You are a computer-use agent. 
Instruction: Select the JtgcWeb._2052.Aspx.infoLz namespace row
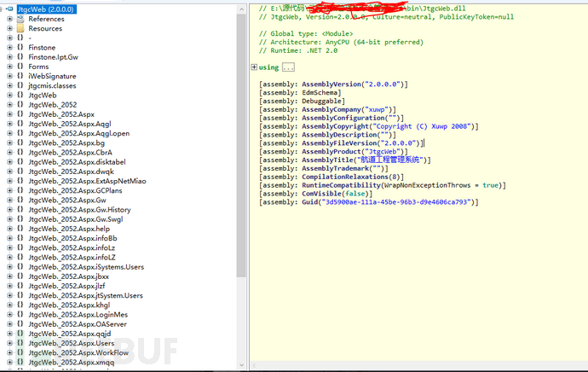tap(72, 247)
